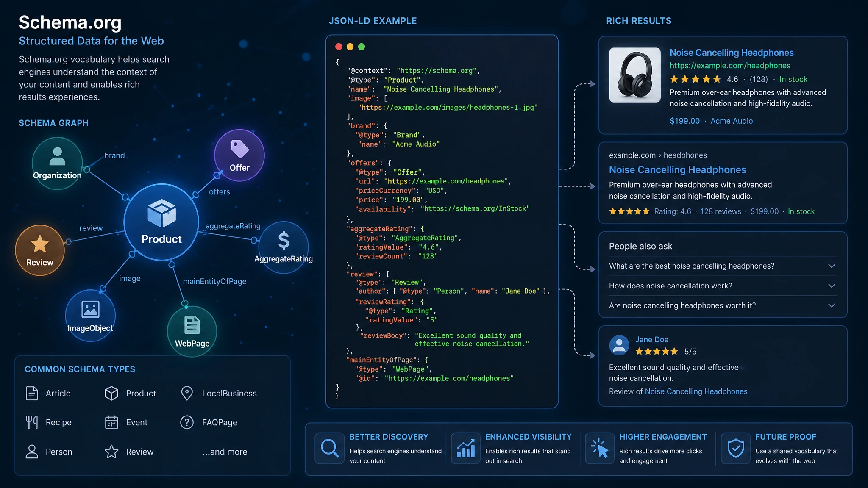Select the Event calendar icon
This screenshot has width=868, height=488.
(x=111, y=422)
